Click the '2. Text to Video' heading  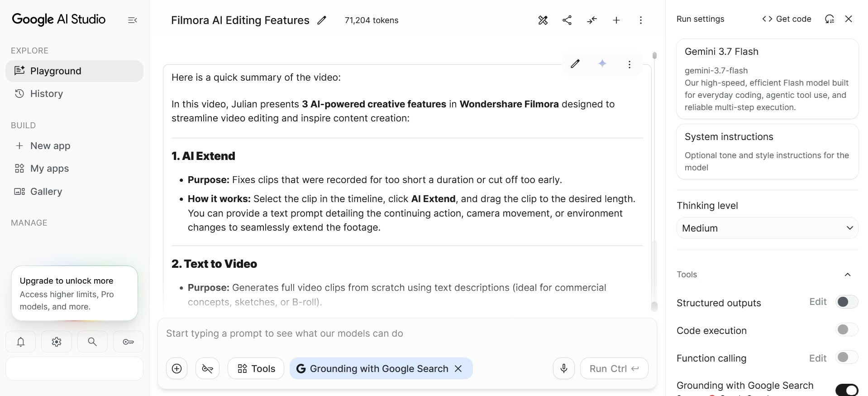tap(214, 264)
